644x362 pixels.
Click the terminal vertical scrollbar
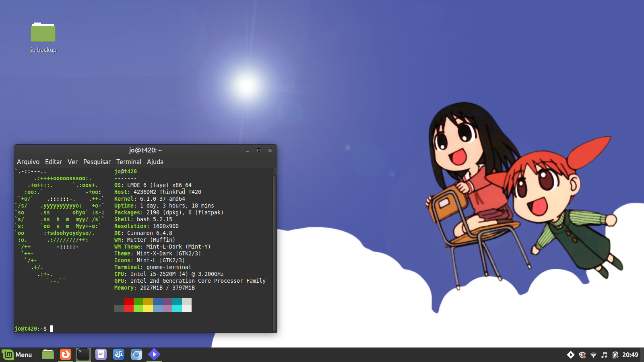275,253
